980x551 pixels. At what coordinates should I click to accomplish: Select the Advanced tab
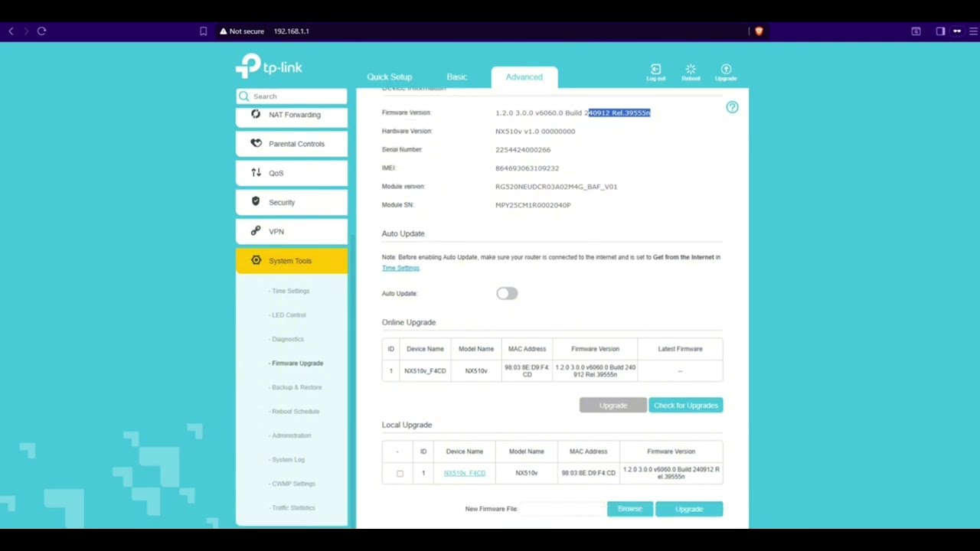524,77
